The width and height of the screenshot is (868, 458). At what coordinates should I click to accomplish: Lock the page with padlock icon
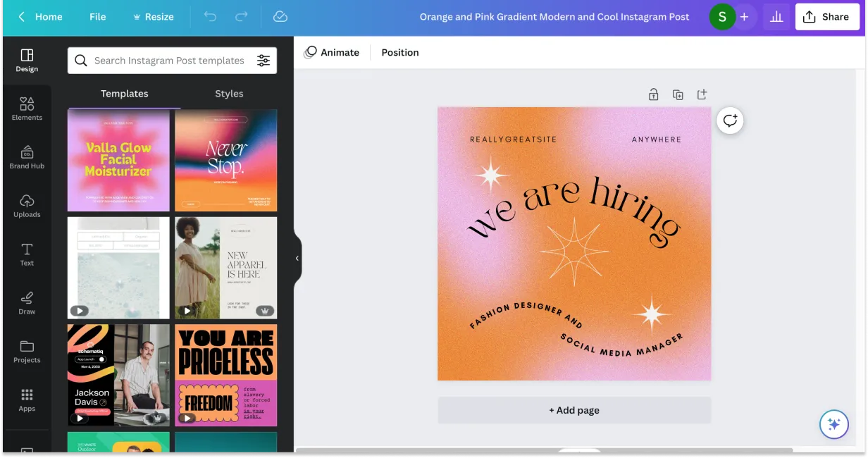pos(654,94)
